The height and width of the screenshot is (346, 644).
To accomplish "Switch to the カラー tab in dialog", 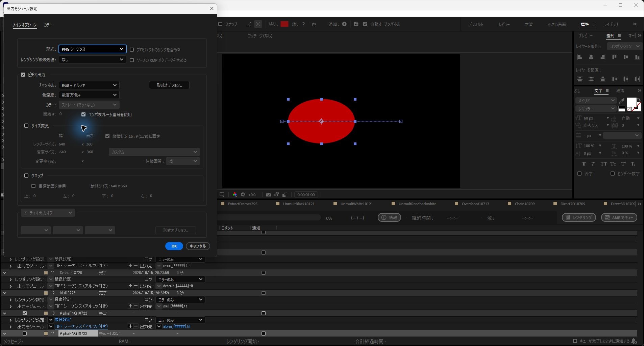I will tap(48, 25).
